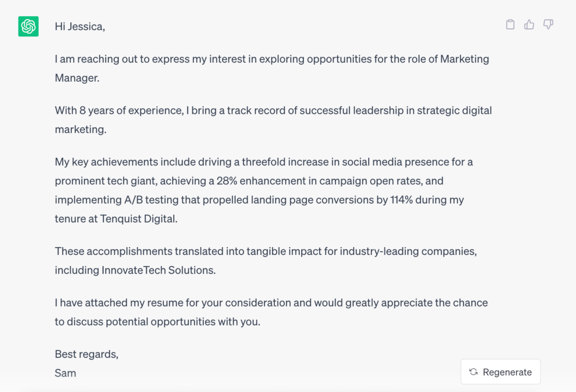
Task: Copy the response with the clipboard icon
Action: [510, 24]
